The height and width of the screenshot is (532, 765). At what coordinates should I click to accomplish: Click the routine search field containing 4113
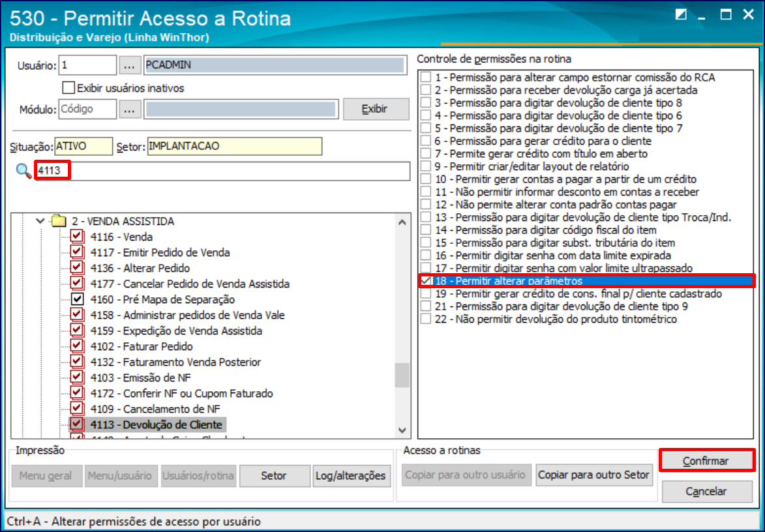pyautogui.click(x=222, y=171)
